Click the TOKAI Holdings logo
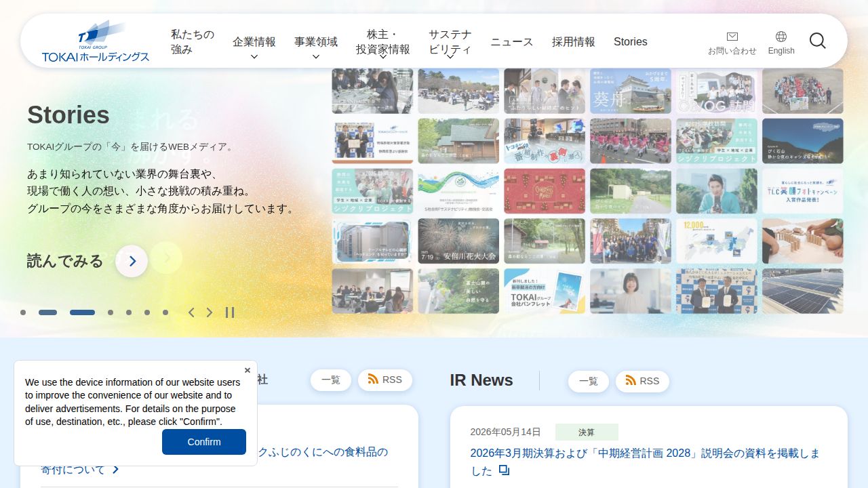868x488 pixels. pos(96,41)
